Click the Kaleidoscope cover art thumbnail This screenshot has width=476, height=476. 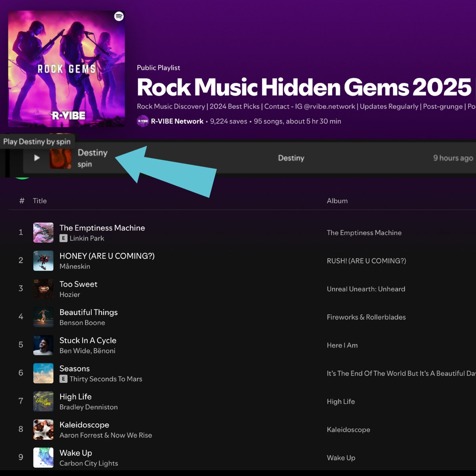(43, 429)
